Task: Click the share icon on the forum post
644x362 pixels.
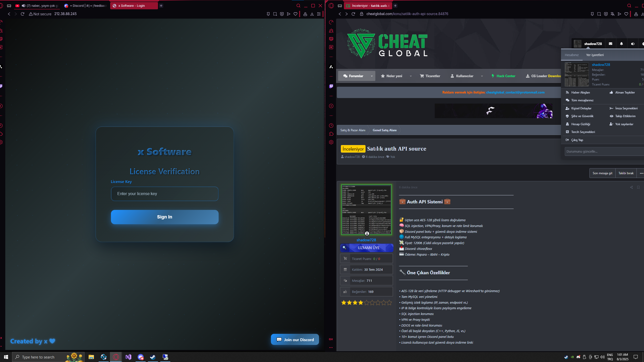Action: (631, 187)
